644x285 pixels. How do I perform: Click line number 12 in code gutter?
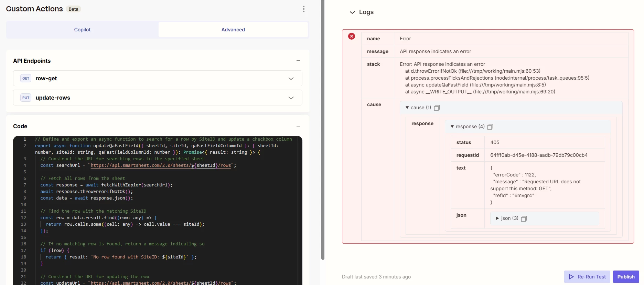pyautogui.click(x=23, y=218)
